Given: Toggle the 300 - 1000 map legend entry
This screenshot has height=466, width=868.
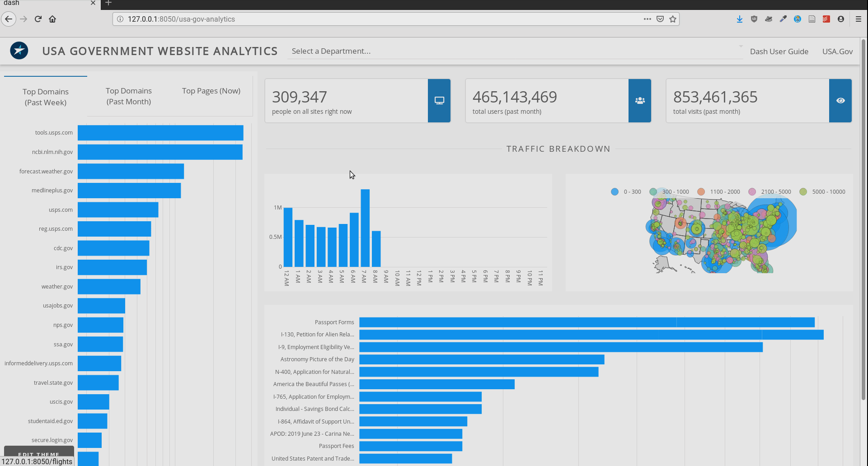Looking at the screenshot, I should click(x=669, y=191).
